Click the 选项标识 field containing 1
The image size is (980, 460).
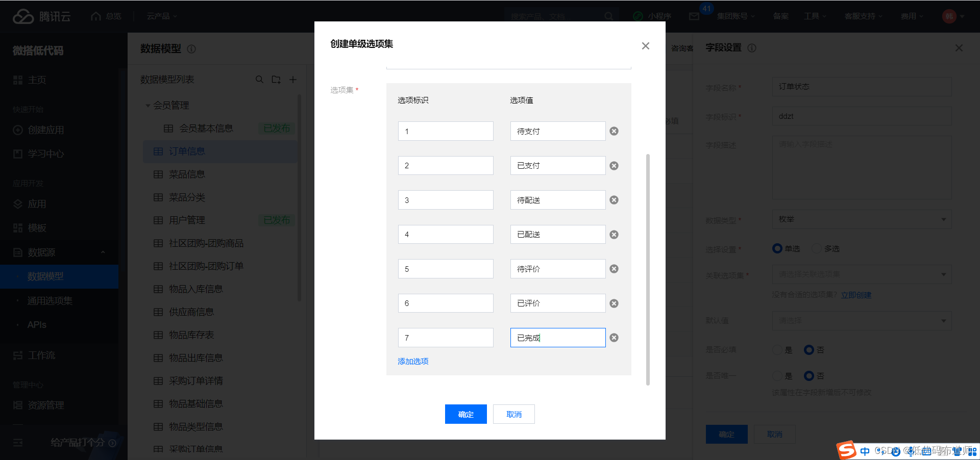[446, 131]
